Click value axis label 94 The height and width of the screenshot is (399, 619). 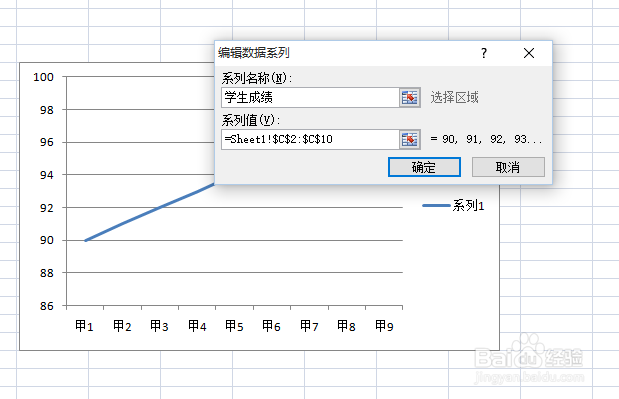(x=47, y=175)
